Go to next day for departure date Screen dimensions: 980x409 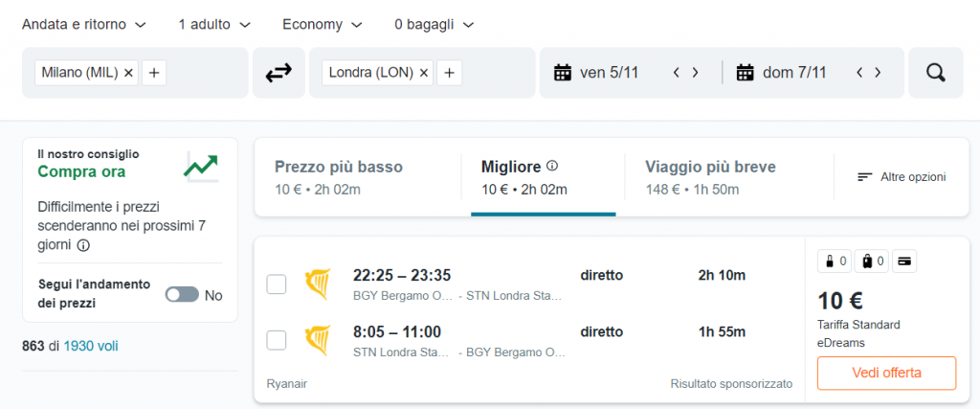[696, 73]
